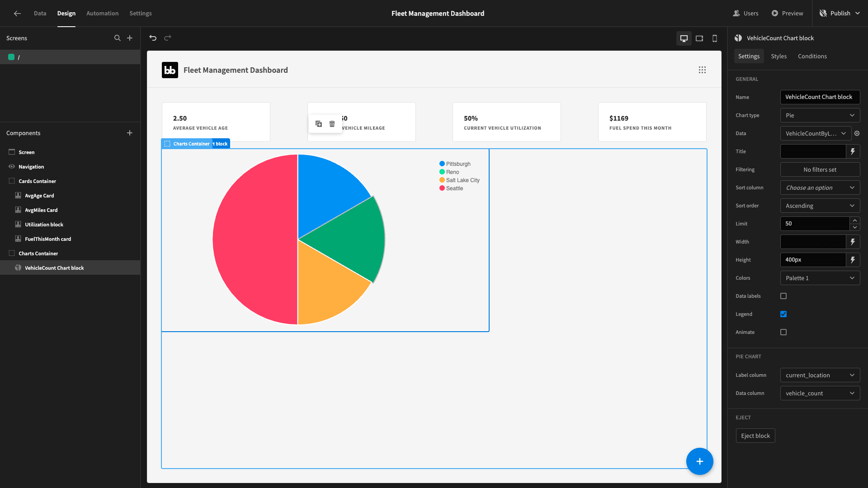868x488 pixels.
Task: Uncheck the Legend checkbox
Action: pos(783,314)
